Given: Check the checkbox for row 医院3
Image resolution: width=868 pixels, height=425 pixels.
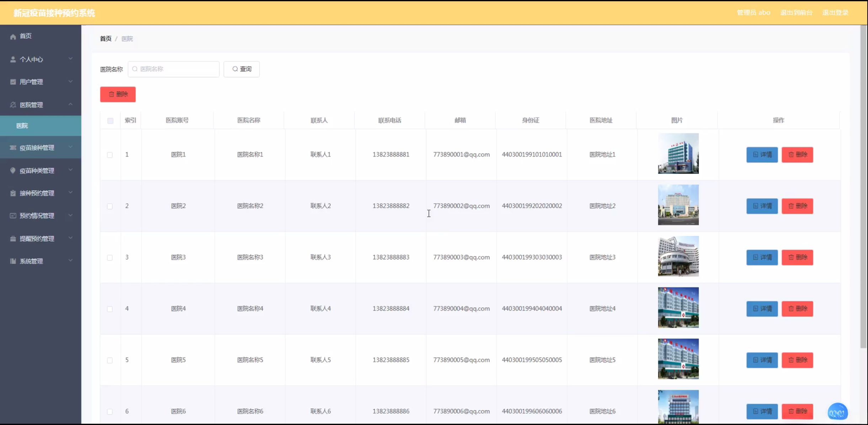Looking at the screenshot, I should (x=110, y=258).
